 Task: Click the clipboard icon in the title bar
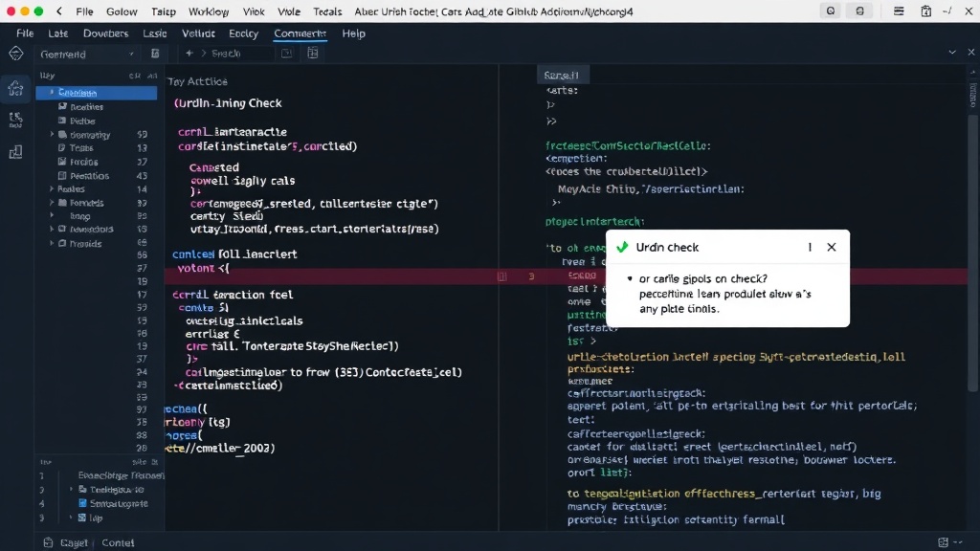[x=925, y=11]
